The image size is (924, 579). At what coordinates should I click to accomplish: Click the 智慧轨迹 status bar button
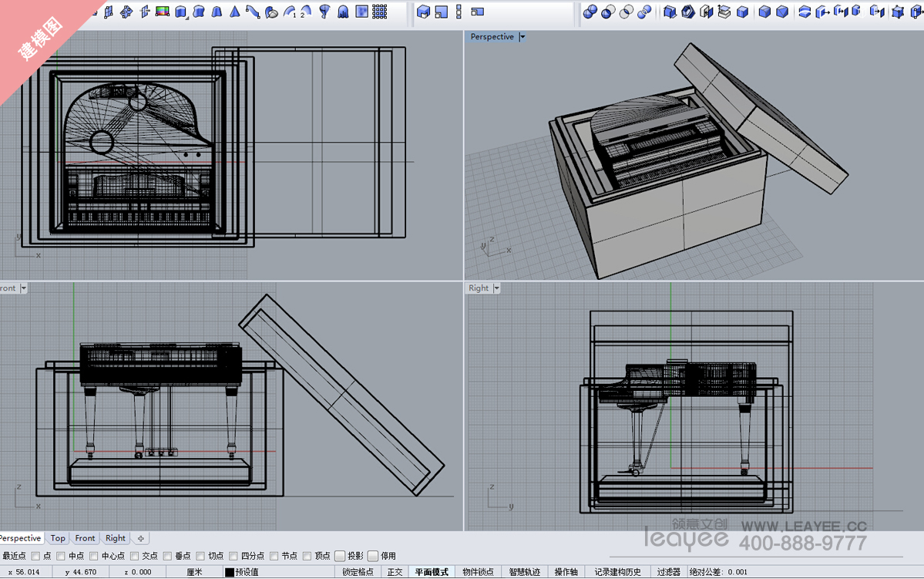tap(524, 572)
